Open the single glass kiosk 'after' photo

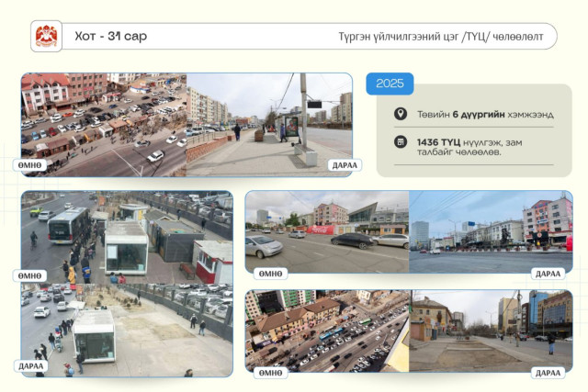click(127, 330)
